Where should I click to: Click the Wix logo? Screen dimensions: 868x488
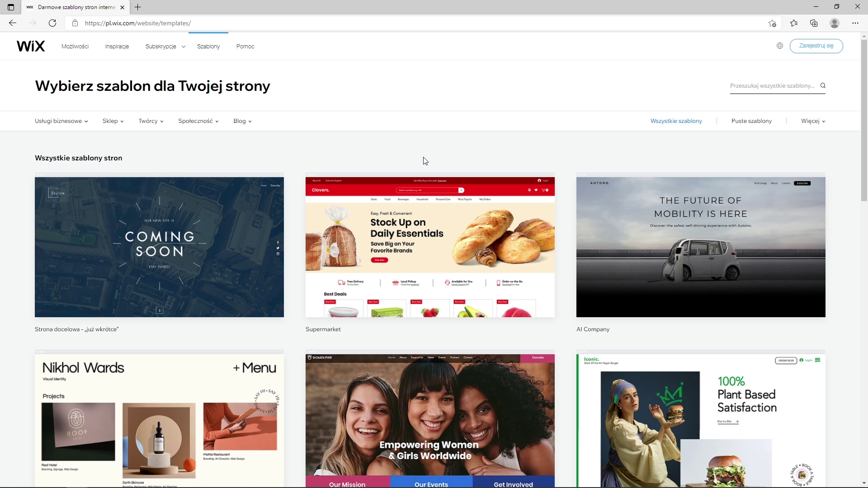pos(31,46)
